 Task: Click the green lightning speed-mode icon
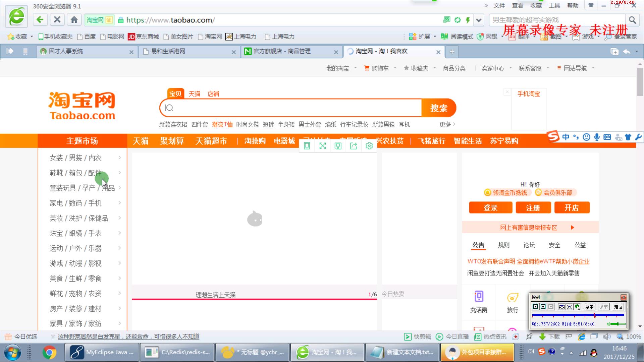tap(468, 20)
